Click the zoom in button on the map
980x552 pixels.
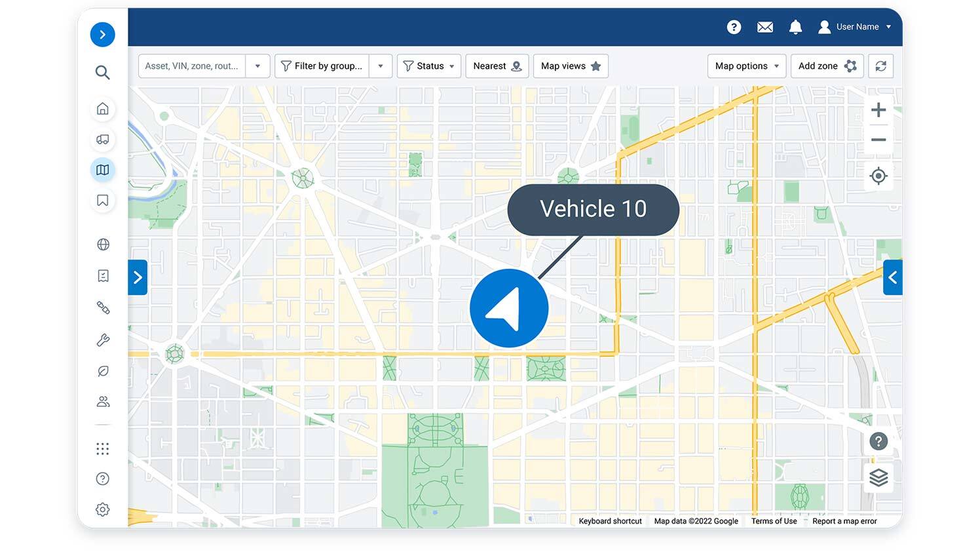[878, 109]
